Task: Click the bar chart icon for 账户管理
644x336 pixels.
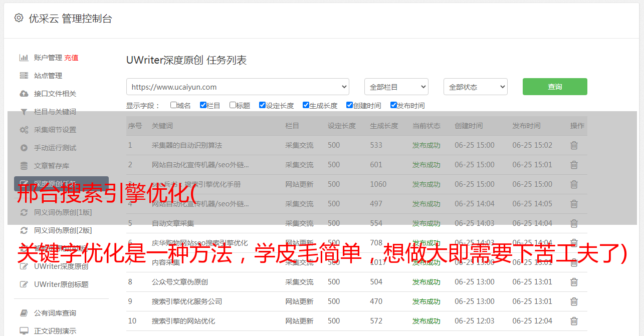Action: pos(24,58)
